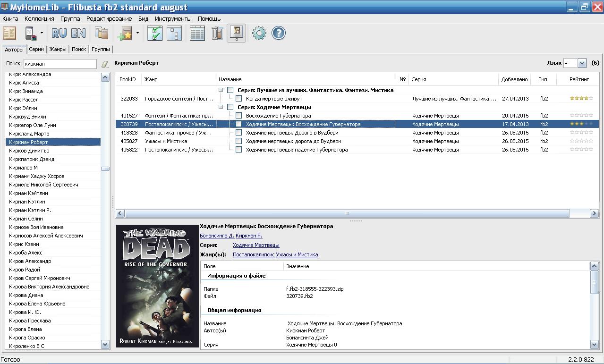Click the settings gear icon
Screen dimensions: 604x364
click(x=259, y=33)
